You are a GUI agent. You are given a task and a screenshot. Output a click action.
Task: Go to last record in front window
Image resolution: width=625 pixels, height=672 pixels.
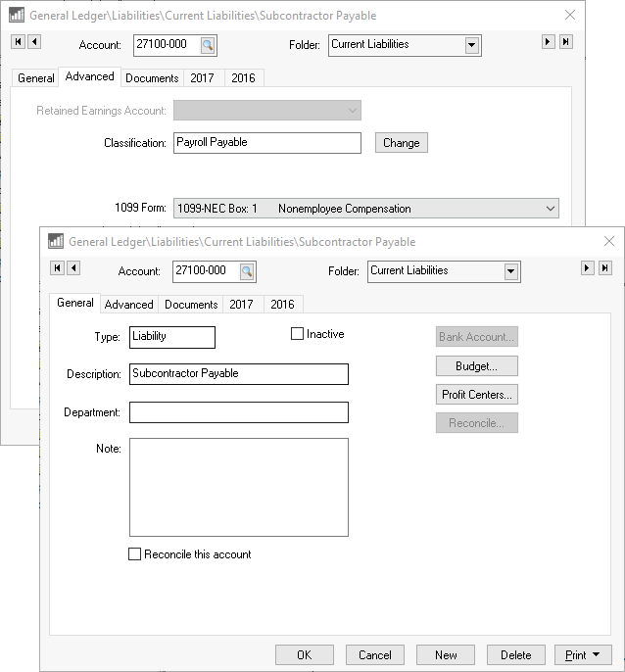pyautogui.click(x=605, y=268)
